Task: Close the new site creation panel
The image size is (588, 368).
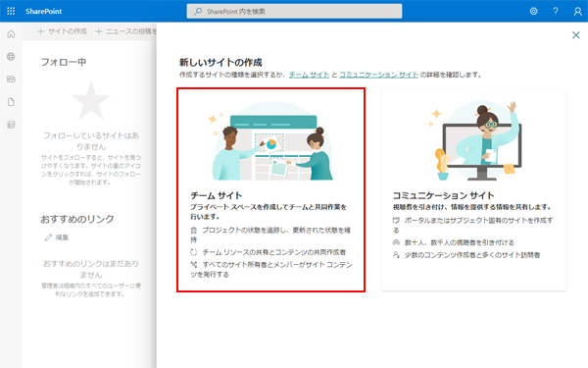Action: point(576,35)
